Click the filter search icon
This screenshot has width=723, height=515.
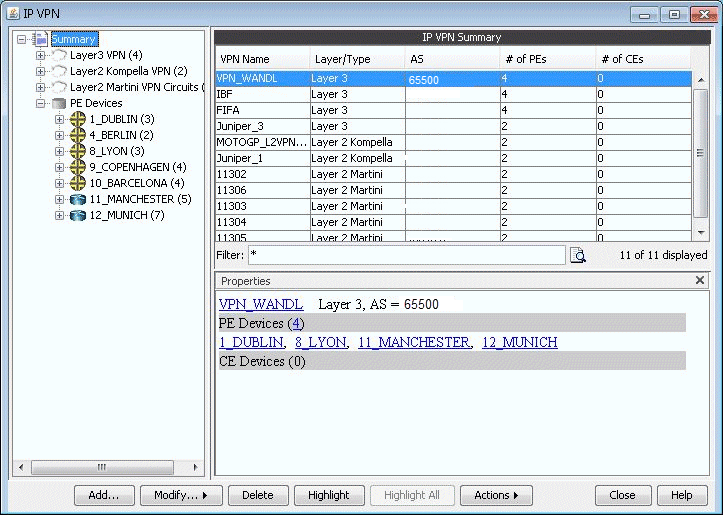pyautogui.click(x=578, y=256)
